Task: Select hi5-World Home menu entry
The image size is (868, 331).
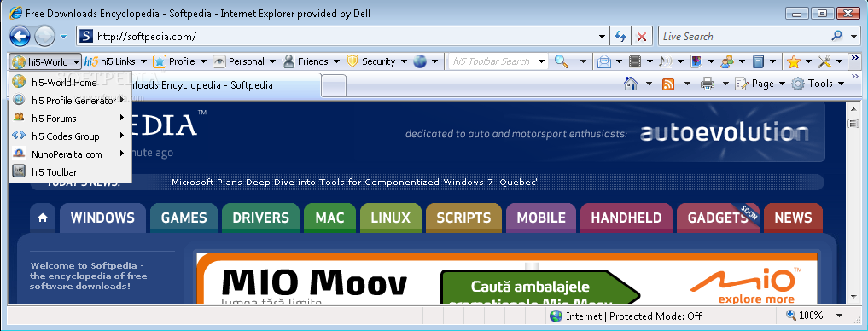Action: (70, 83)
